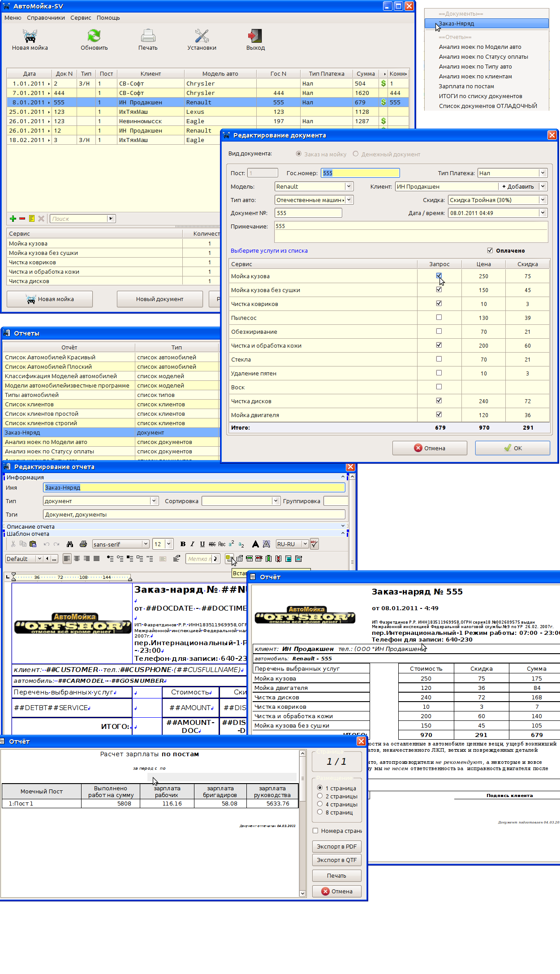Expand the Скидка discount dropdown
Screen dimensions: 560x974
[x=543, y=200]
